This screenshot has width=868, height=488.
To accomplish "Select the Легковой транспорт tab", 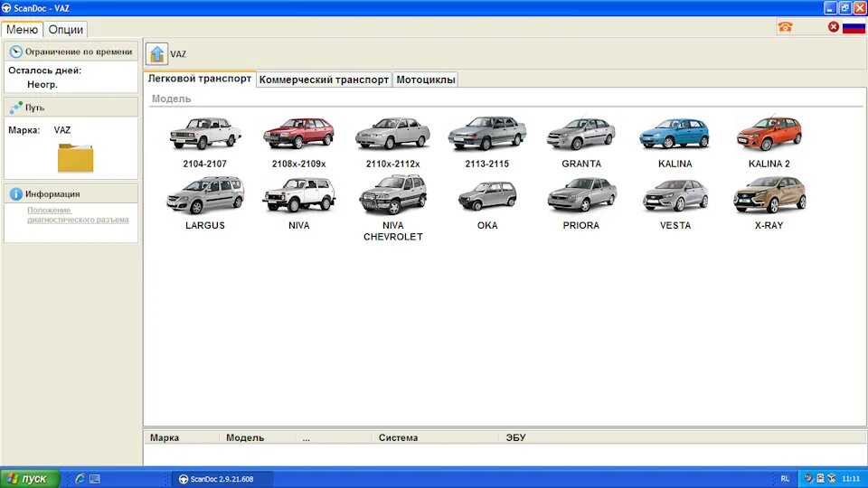I will point(199,79).
